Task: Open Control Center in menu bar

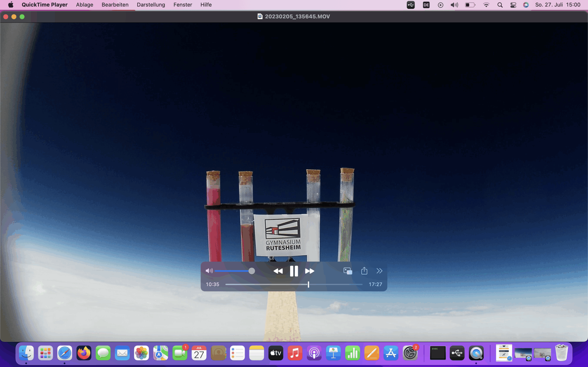Action: (x=513, y=5)
